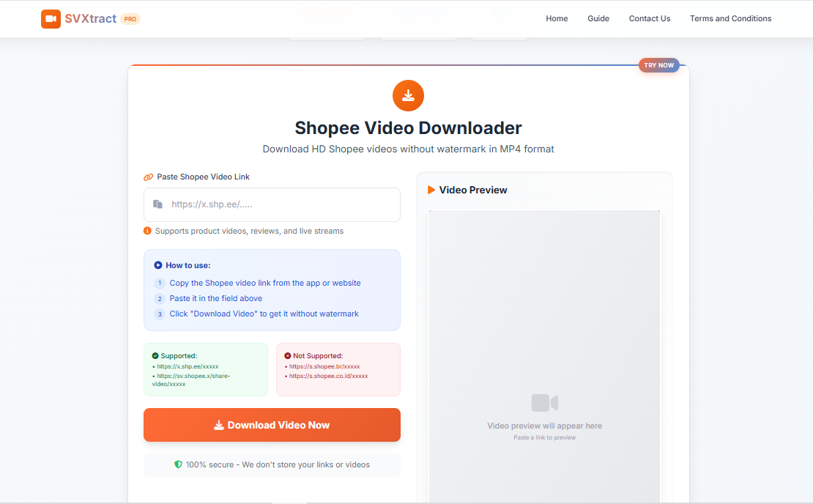Click the 'Supports product videos, reviews' text
Image resolution: width=813 pixels, height=504 pixels.
point(249,231)
